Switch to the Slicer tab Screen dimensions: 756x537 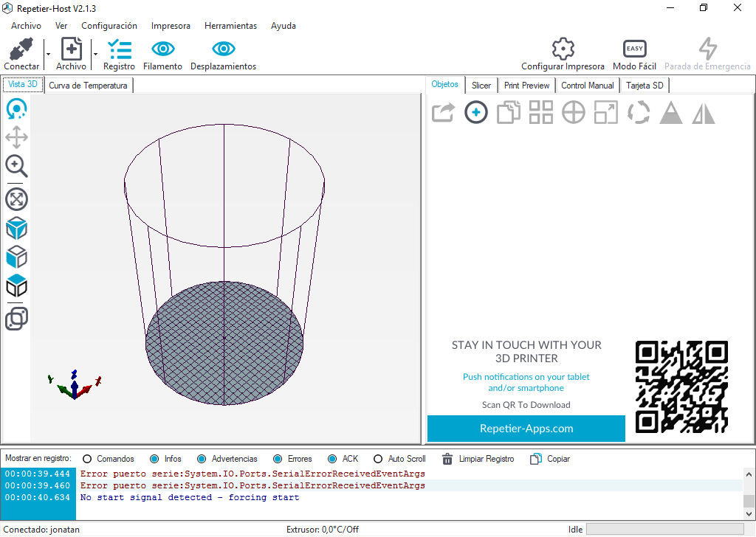481,86
